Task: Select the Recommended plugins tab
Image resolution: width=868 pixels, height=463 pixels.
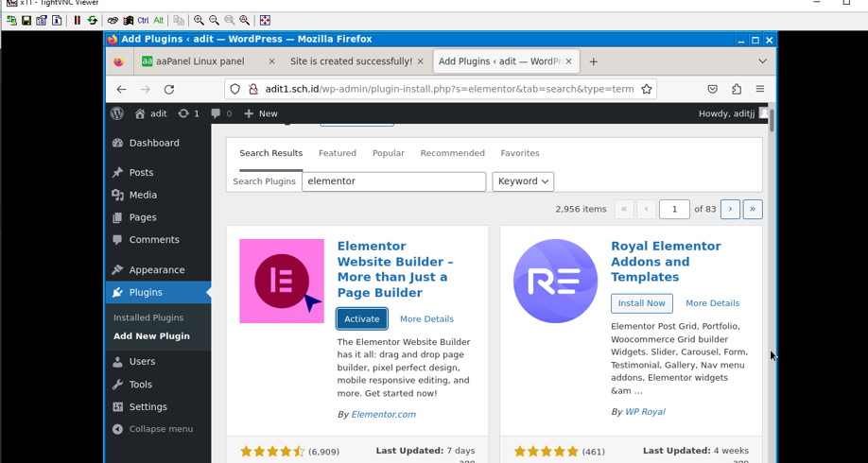Action: pos(452,153)
